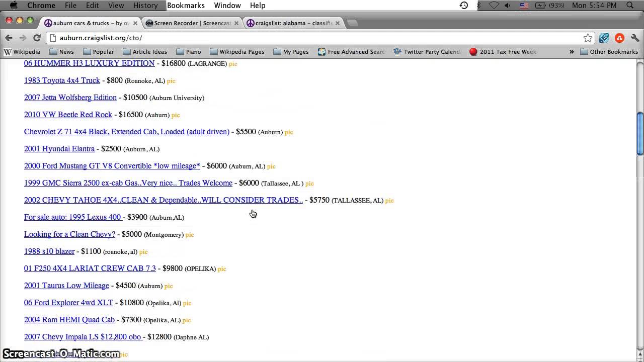
Task: Open 2004 Ram HEMI Quad Cab listing
Action: coord(69,320)
